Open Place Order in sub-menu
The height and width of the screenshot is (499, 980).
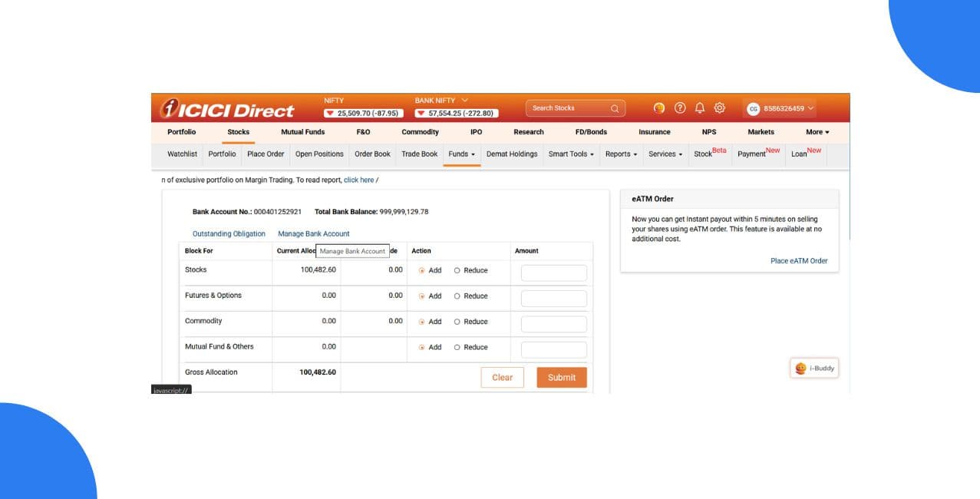pos(266,154)
